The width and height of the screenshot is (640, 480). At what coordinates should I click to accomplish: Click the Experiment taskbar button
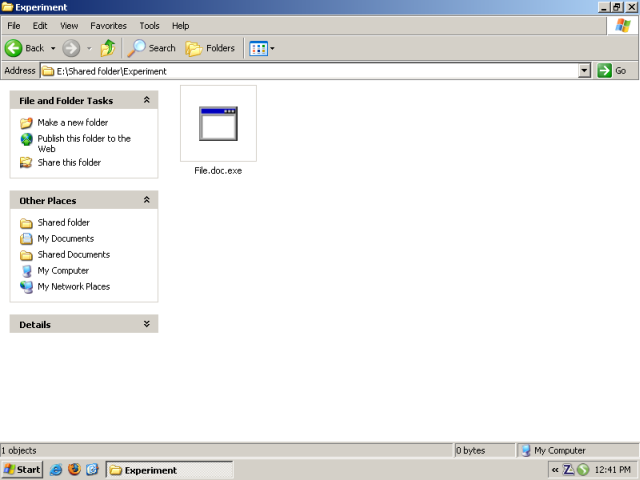169,470
